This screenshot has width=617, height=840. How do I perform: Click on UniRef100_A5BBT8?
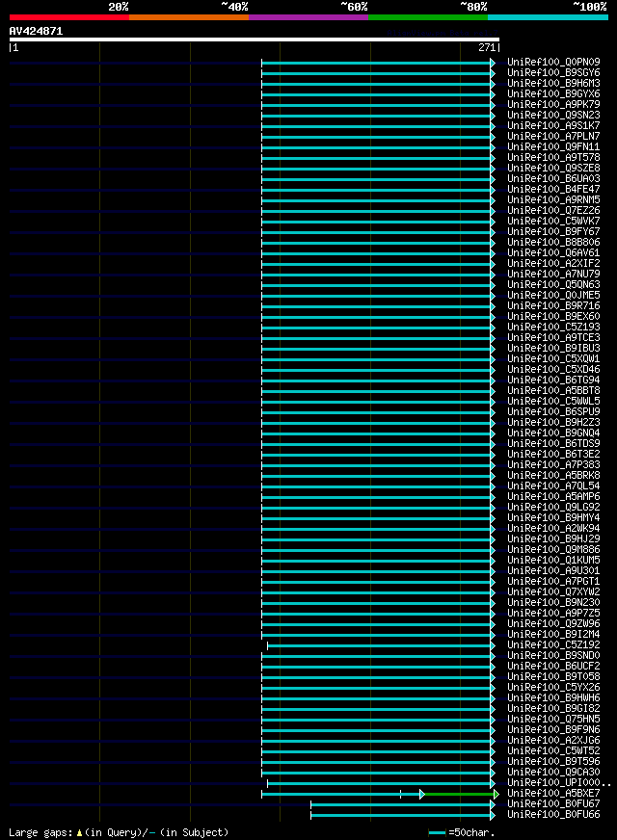coord(553,390)
